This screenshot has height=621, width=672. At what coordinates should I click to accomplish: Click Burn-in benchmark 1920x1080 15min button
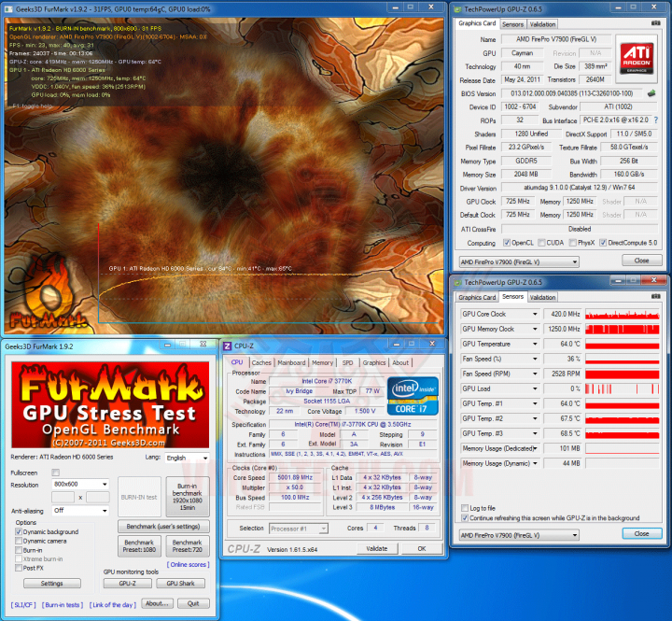(188, 497)
